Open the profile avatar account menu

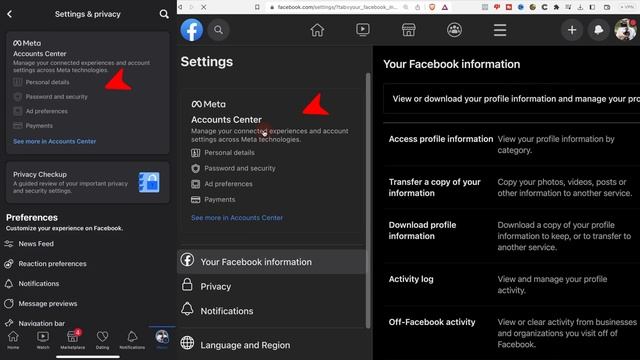coord(625,30)
